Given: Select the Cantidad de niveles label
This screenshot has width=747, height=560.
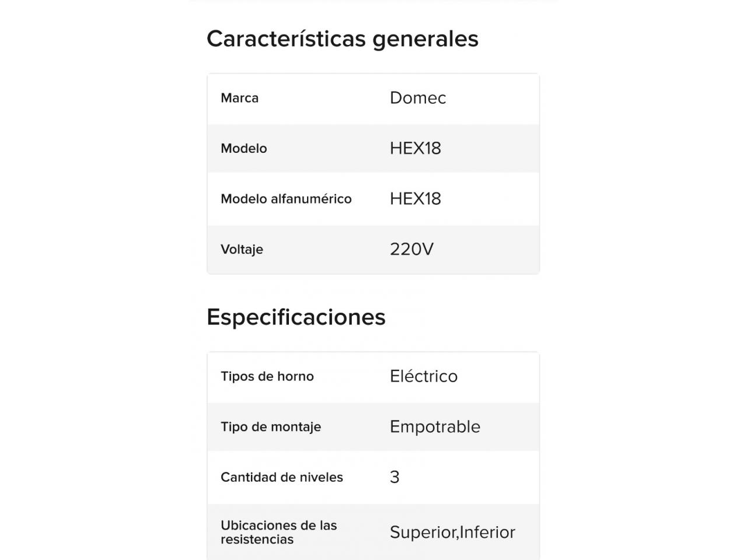Looking at the screenshot, I should (282, 477).
